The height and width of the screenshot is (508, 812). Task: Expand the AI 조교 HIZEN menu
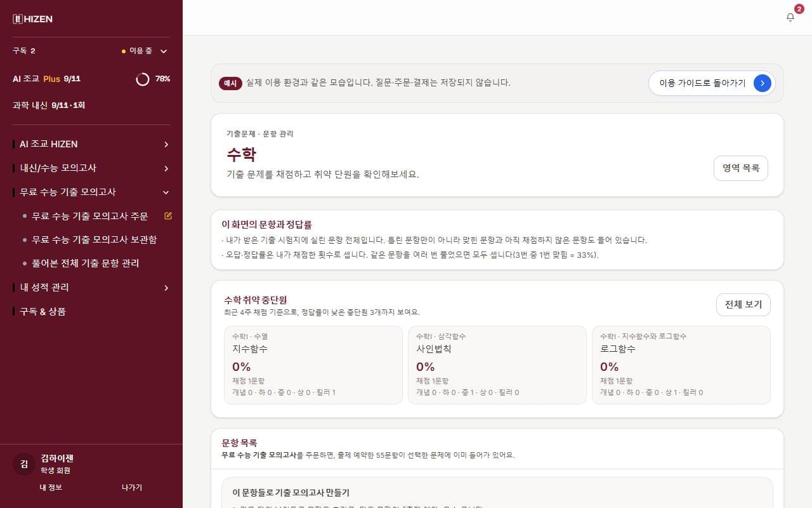(x=91, y=144)
